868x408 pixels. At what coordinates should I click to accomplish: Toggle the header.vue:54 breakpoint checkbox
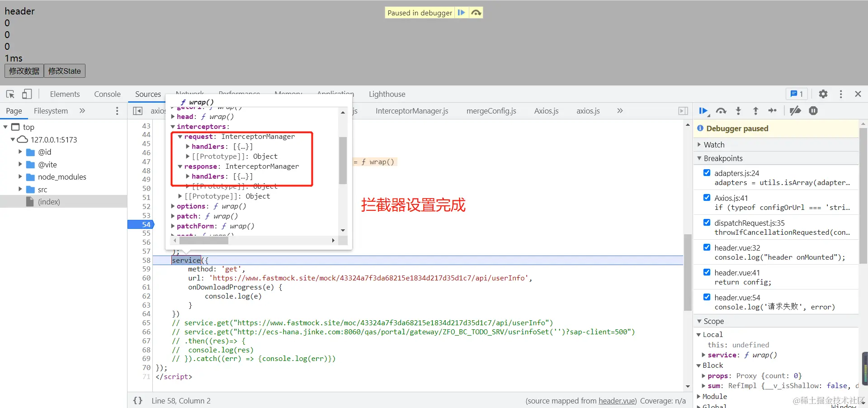(x=707, y=297)
